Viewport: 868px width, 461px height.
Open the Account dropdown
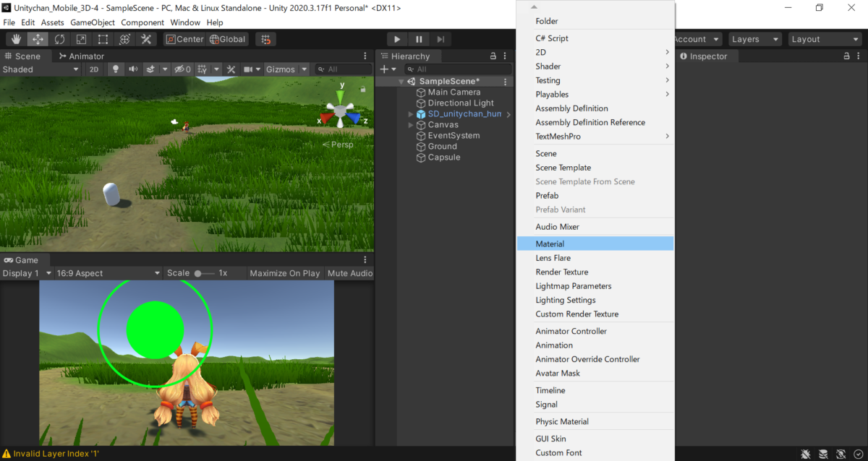point(697,39)
